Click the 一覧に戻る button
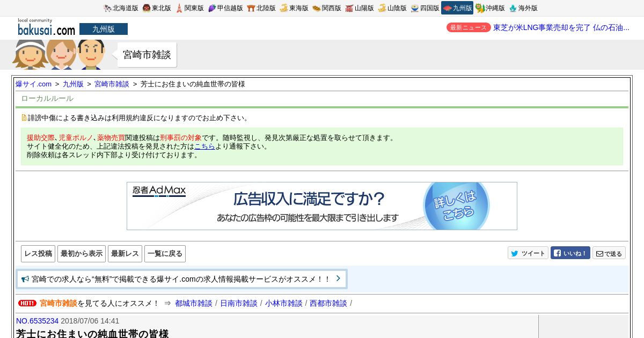 [165, 254]
